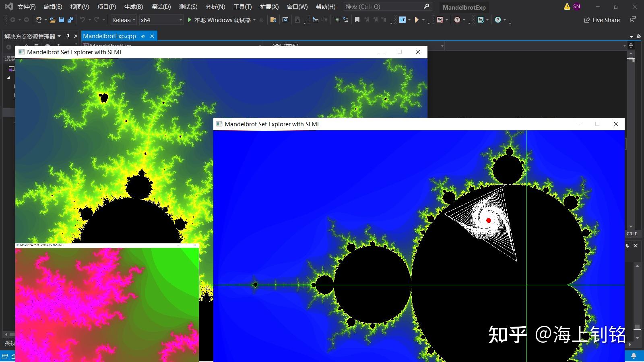Screen dimensions: 644x362
Task: Open the 生成(B) menu
Action: pyautogui.click(x=134, y=7)
